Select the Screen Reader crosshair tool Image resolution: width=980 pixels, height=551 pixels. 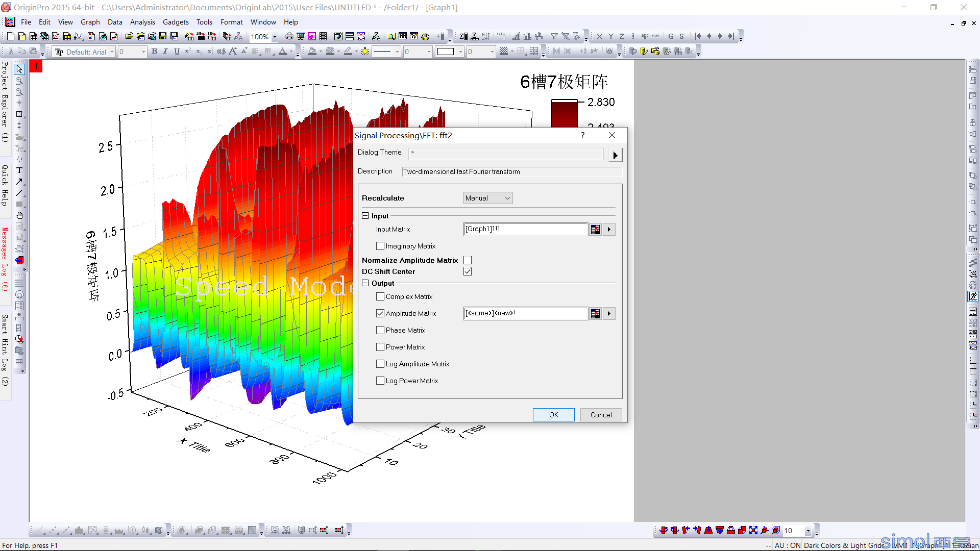click(x=19, y=103)
